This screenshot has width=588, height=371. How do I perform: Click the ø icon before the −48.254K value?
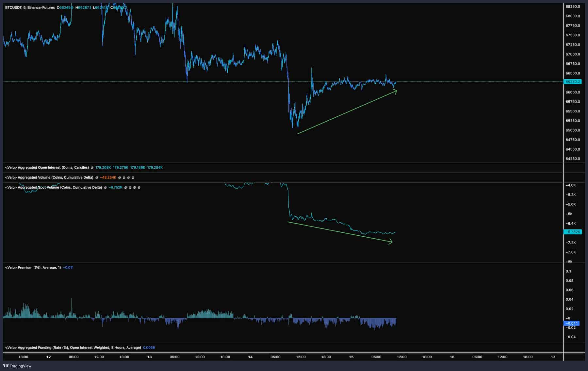96,177
